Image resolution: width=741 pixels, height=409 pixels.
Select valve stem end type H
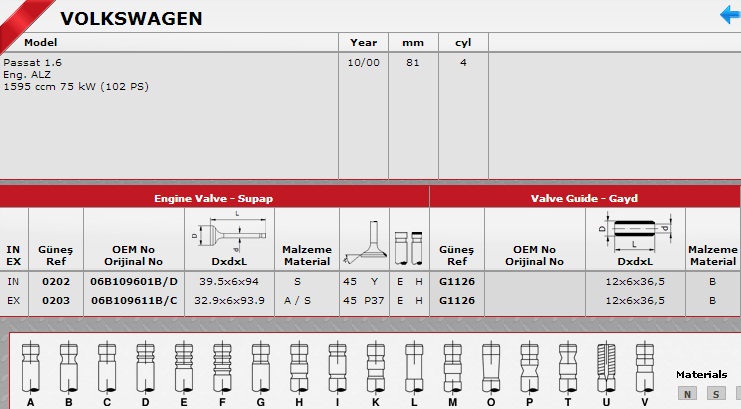299,374
